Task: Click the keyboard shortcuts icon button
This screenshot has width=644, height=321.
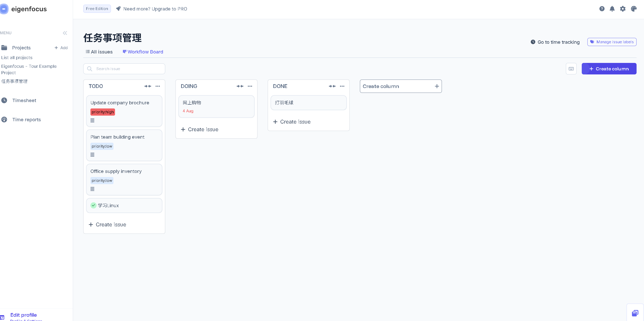Action: (571, 69)
